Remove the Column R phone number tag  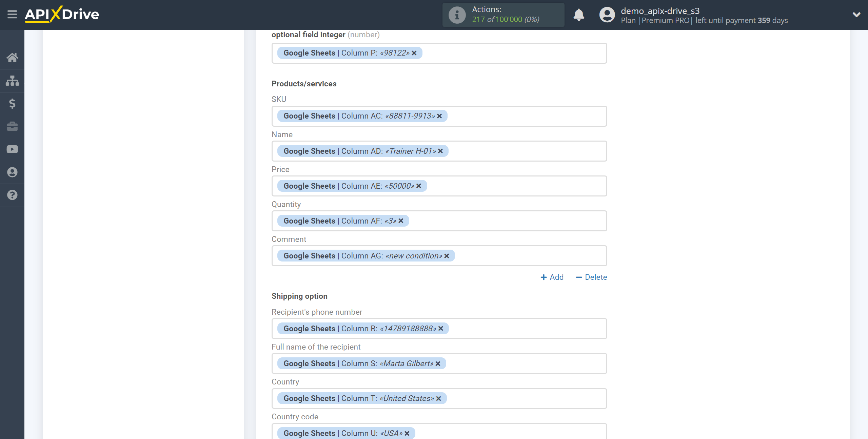click(441, 329)
